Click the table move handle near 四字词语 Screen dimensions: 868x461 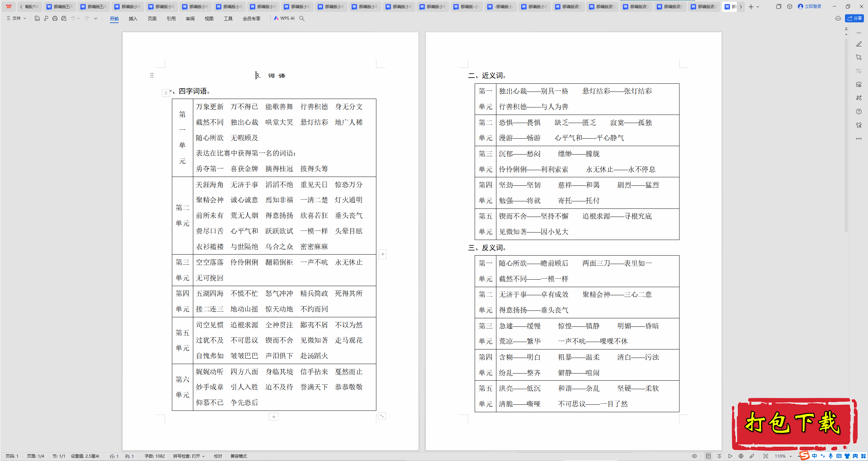(166, 93)
